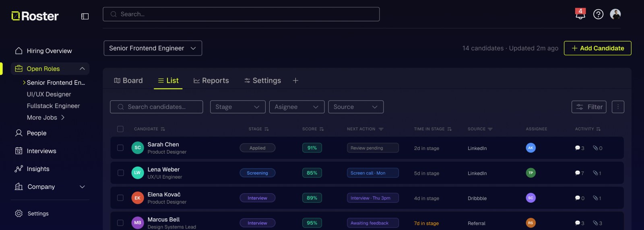This screenshot has height=230, width=644.
Task: Click the TP assignee avatar
Action: [x=530, y=173]
